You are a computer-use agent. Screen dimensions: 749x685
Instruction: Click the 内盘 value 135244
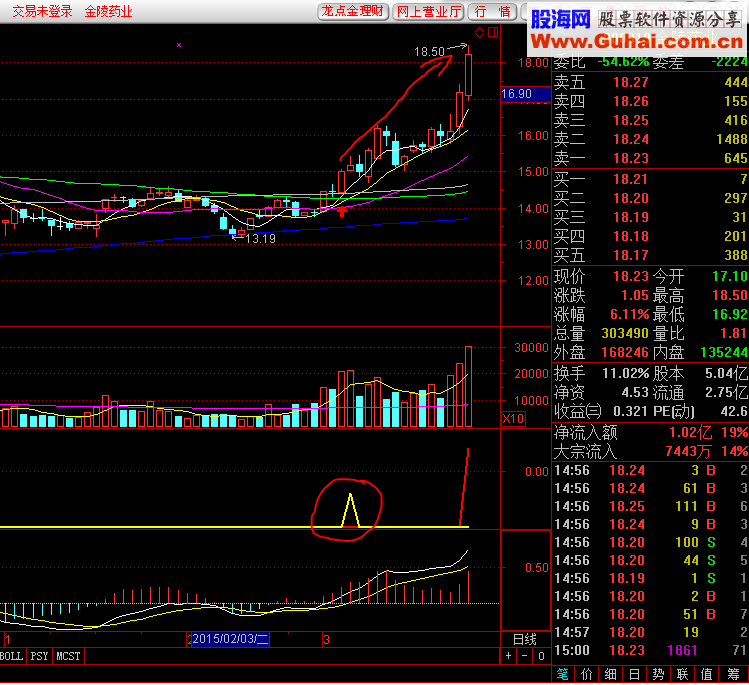pyautogui.click(x=724, y=353)
